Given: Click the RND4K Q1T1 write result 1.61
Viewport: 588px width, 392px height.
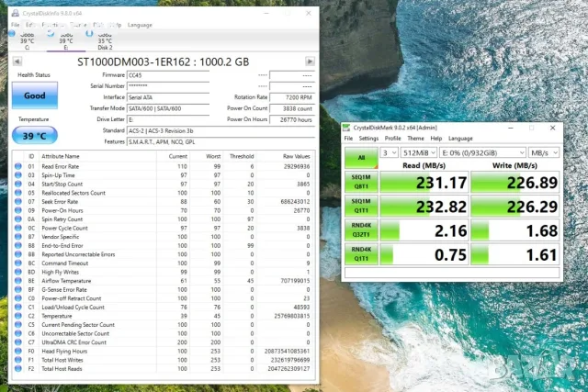Looking at the screenshot, I should coord(514,254).
